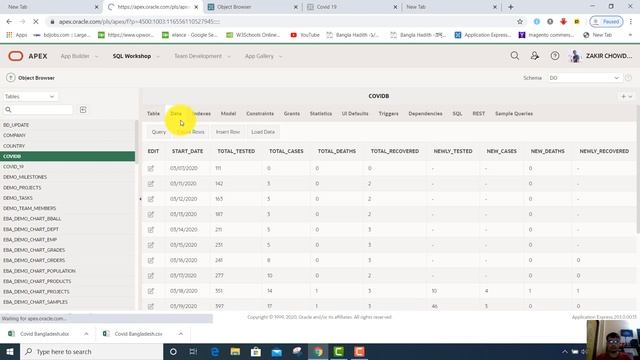Edit the row dated 03/18/2020

151,291
